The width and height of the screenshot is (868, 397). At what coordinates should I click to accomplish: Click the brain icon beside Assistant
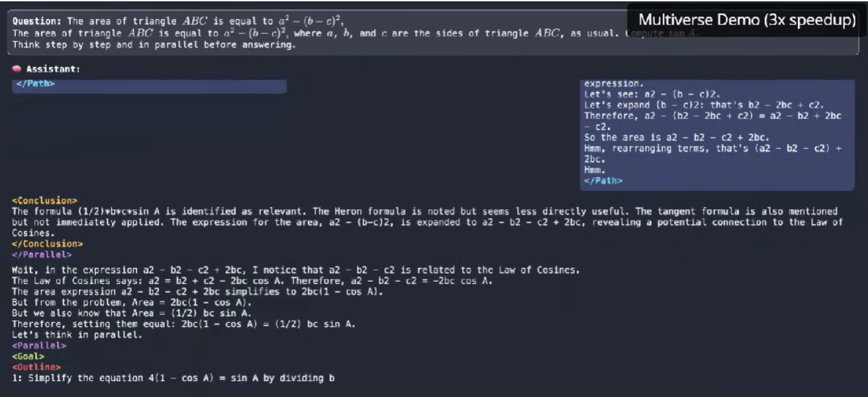pyautogui.click(x=17, y=69)
